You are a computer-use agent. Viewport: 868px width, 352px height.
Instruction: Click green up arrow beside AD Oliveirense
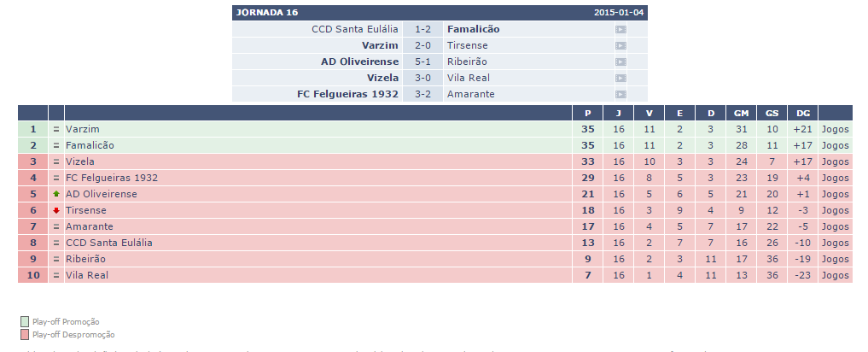(x=56, y=194)
